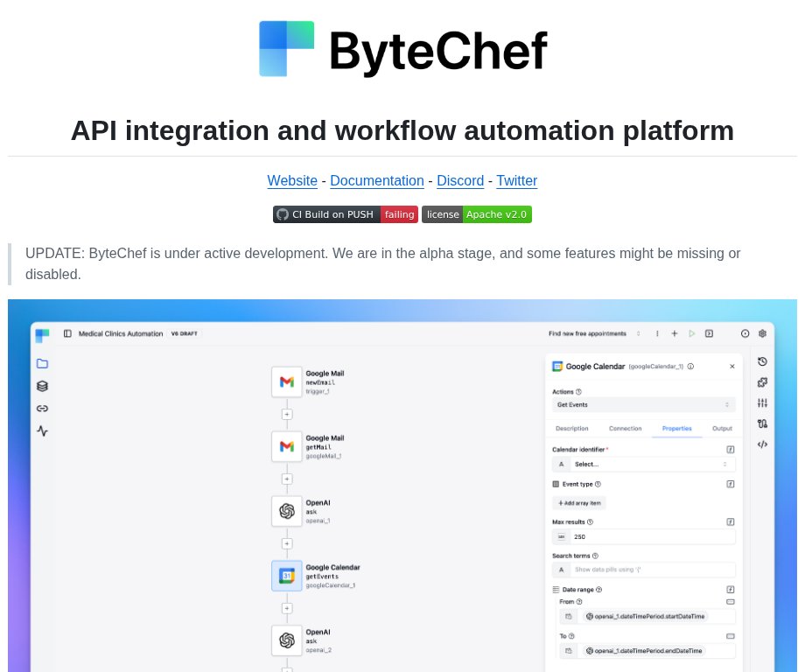Switch to the Output tab
805x672 pixels.
pyautogui.click(x=722, y=429)
